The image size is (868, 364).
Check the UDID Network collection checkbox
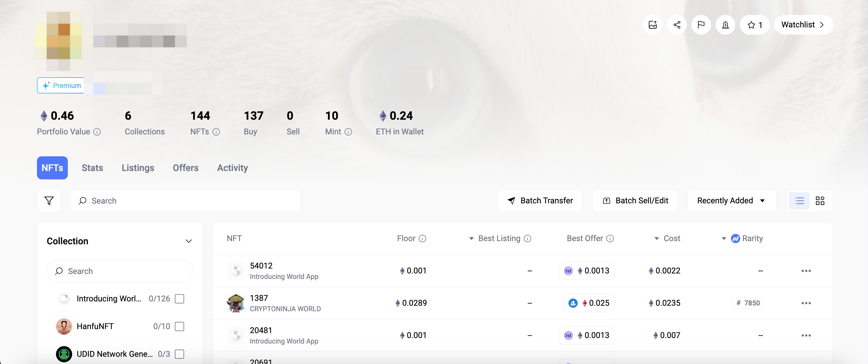pyautogui.click(x=179, y=354)
